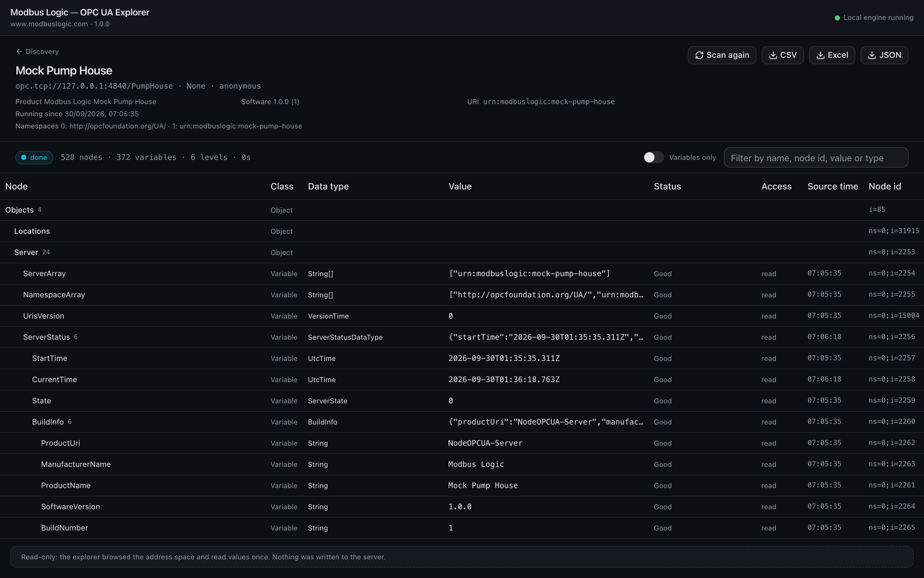Select the BuildNumber row name
The height and width of the screenshot is (578, 924).
tap(64, 528)
